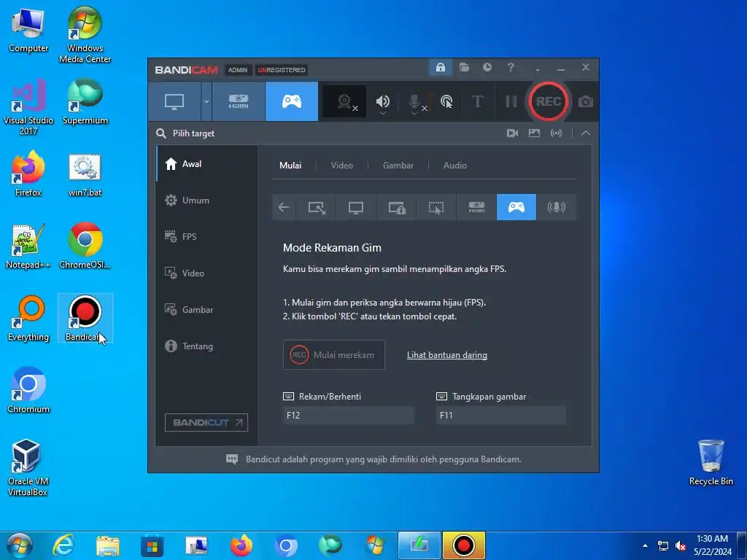Click the video camera icon in the target bar

512,133
